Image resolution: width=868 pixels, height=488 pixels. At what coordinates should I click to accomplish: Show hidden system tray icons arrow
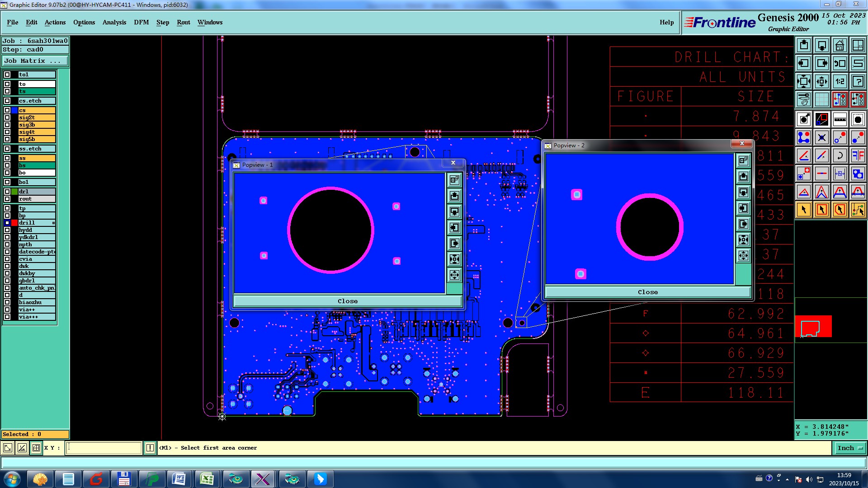click(x=787, y=479)
